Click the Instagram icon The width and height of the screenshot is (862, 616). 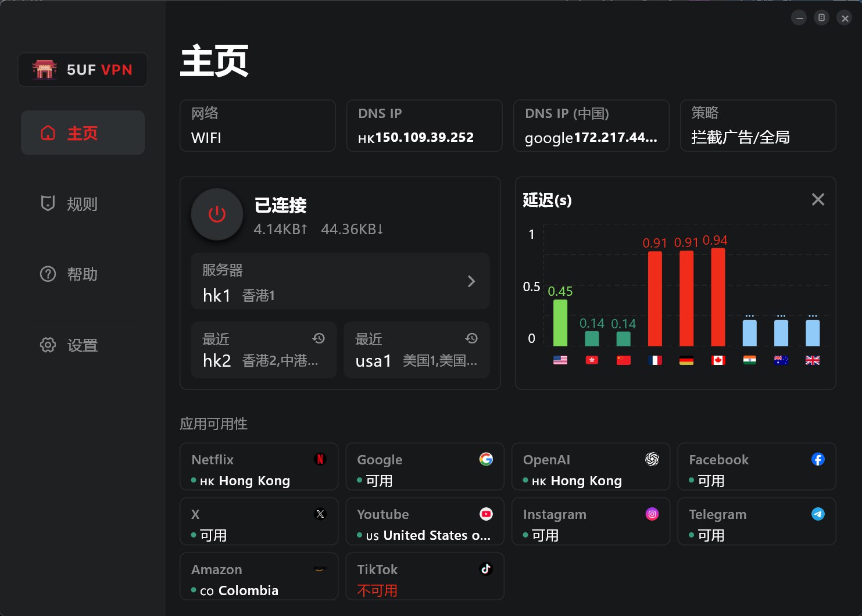pos(652,514)
